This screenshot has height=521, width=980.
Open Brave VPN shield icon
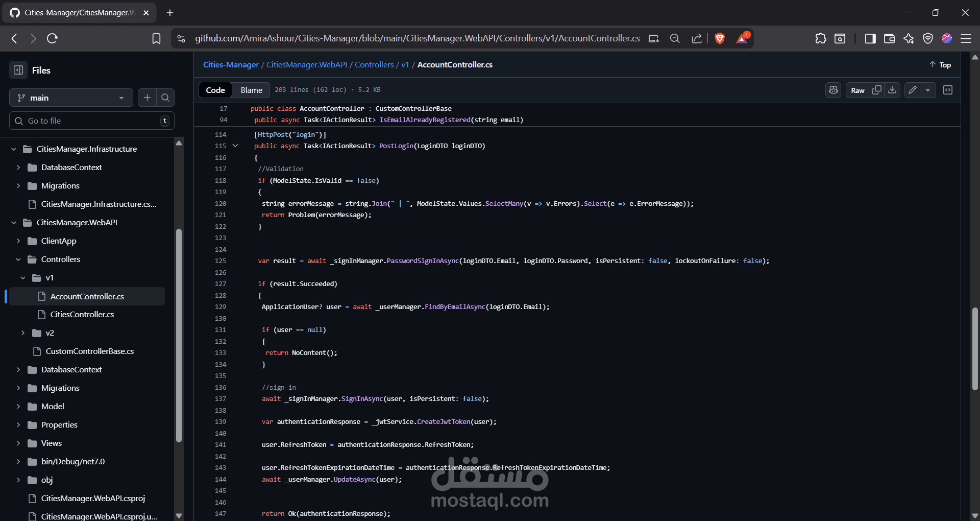click(x=928, y=38)
